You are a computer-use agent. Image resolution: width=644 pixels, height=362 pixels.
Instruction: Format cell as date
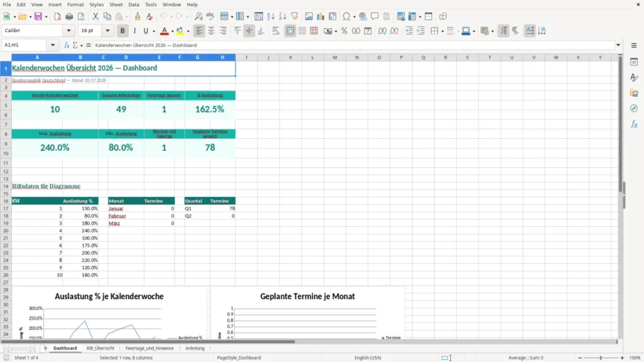368,31
